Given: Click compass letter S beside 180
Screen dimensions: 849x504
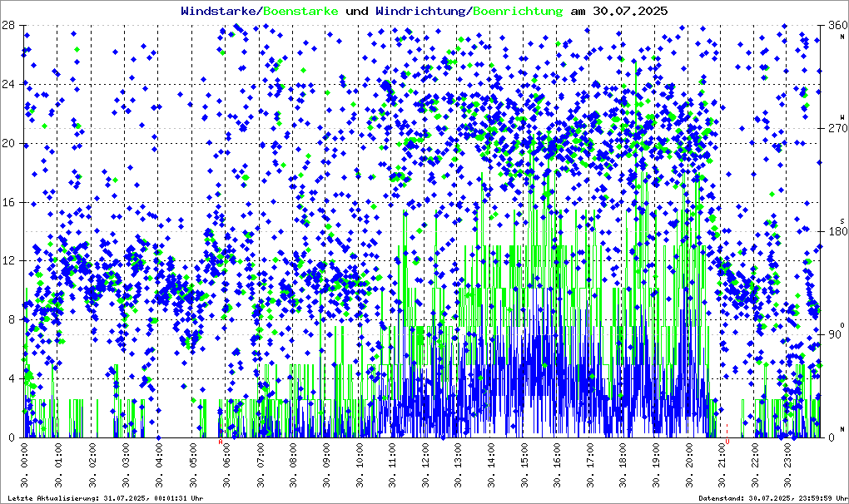Looking at the screenshot, I should pyautogui.click(x=842, y=220).
